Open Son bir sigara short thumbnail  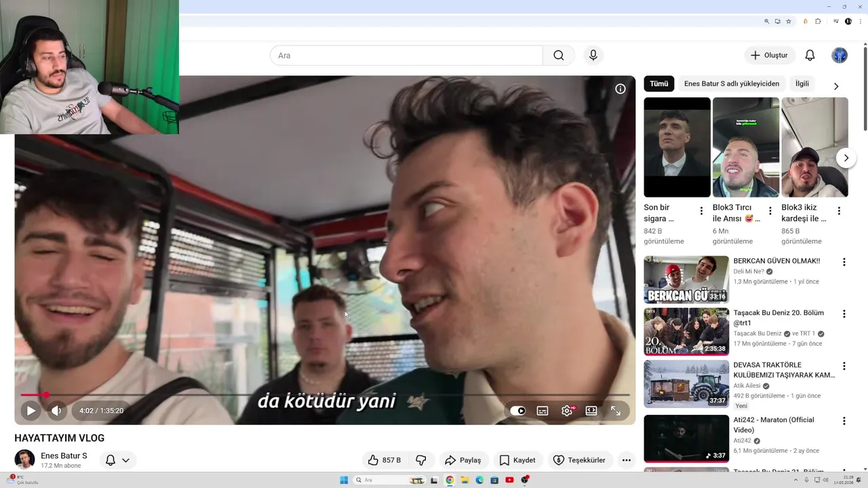[677, 147]
